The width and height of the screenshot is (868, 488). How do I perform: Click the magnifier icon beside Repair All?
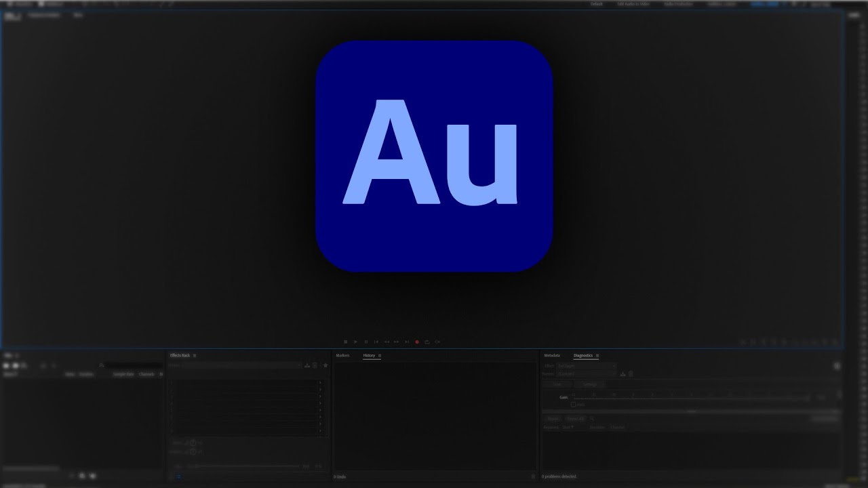(x=592, y=419)
